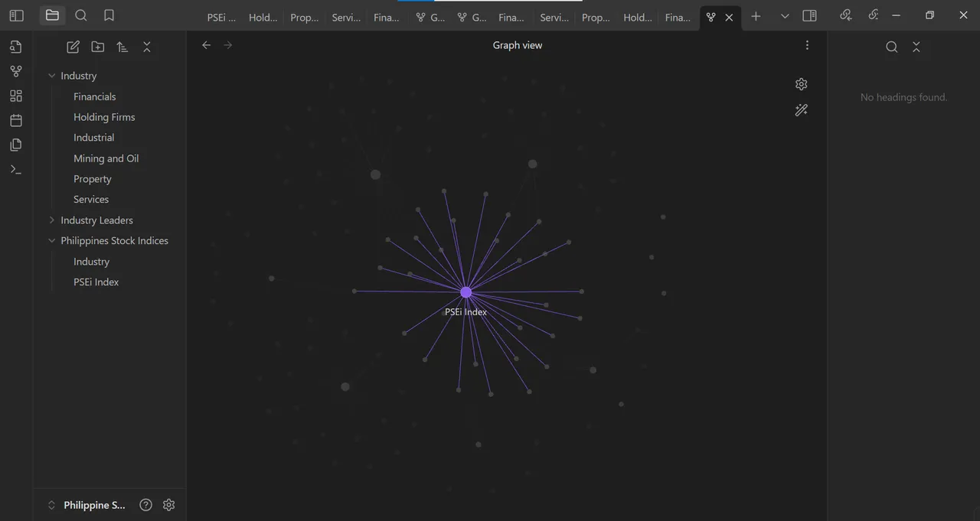
Task: Open the Services note
Action: tap(91, 200)
